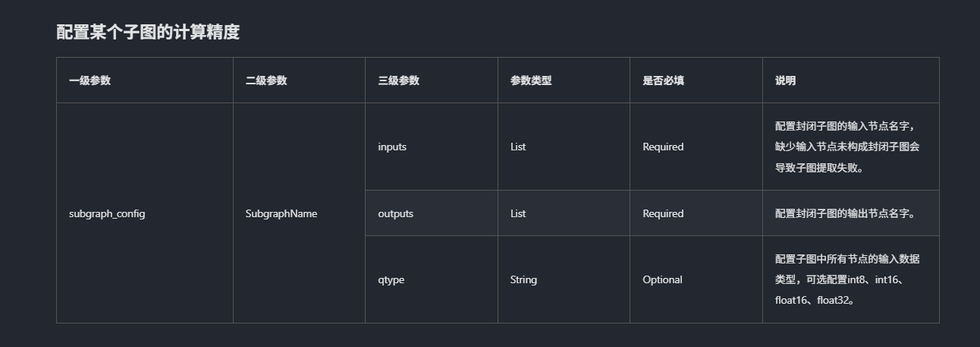Select the SubgraphName cell
This screenshot has width=980, height=347.
[x=281, y=213]
